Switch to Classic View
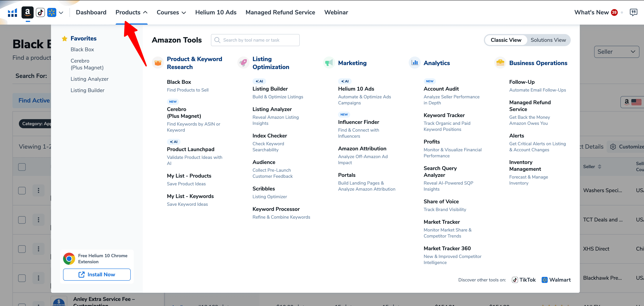The height and width of the screenshot is (306, 644). [x=506, y=40]
